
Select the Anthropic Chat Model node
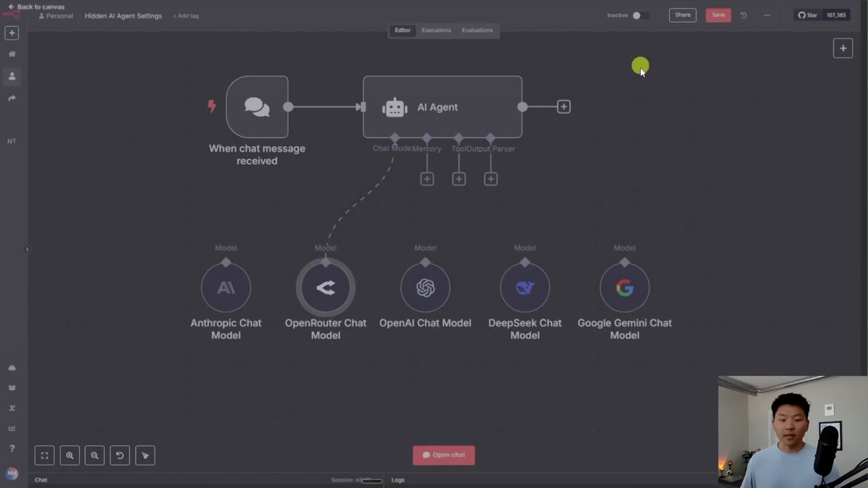tap(225, 288)
